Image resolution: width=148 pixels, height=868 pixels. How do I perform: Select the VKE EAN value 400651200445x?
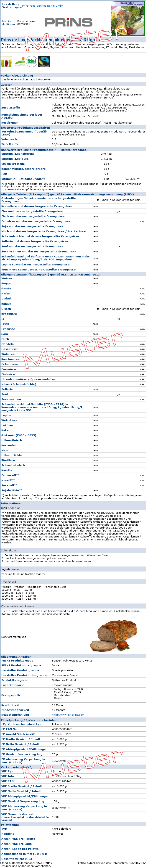coord(62,781)
